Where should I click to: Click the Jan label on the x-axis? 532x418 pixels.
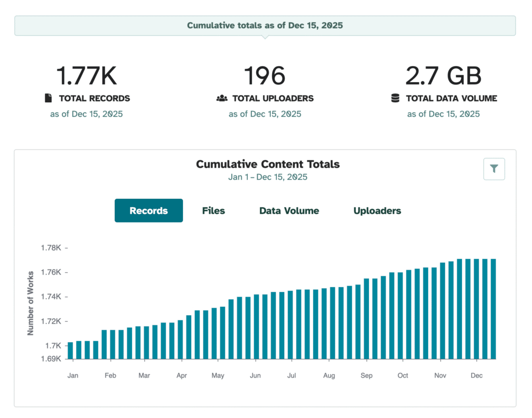(x=73, y=375)
